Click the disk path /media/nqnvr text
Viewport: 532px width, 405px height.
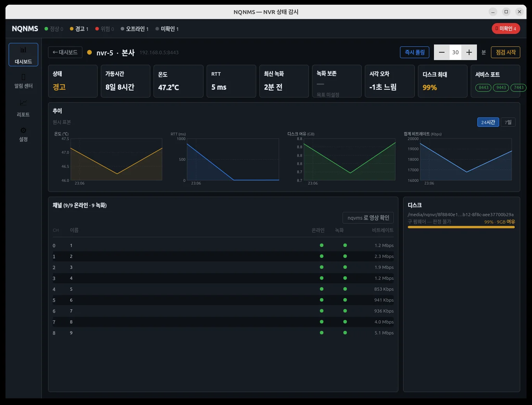(x=461, y=215)
